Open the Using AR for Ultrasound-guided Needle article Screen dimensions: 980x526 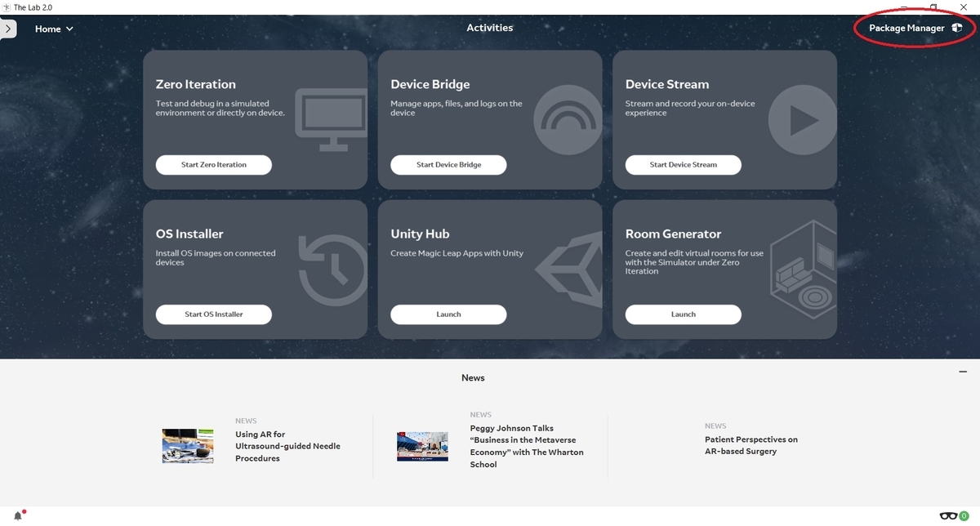point(287,447)
